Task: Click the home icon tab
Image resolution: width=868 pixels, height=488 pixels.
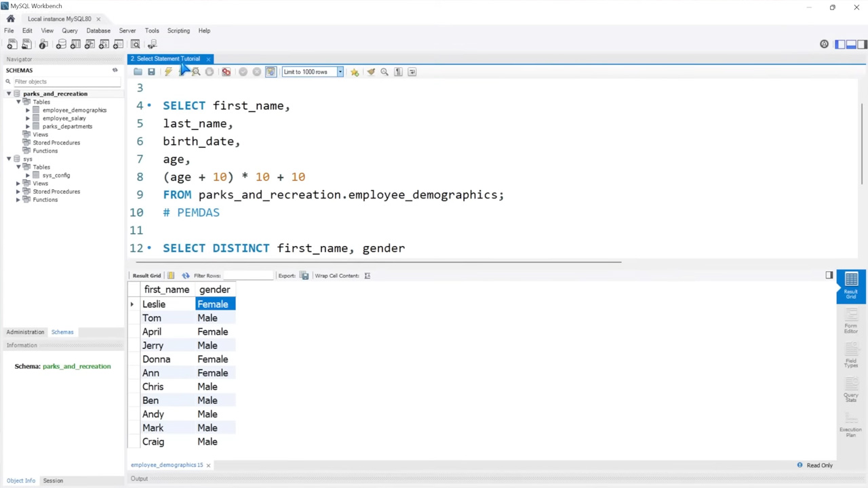Action: point(10,19)
